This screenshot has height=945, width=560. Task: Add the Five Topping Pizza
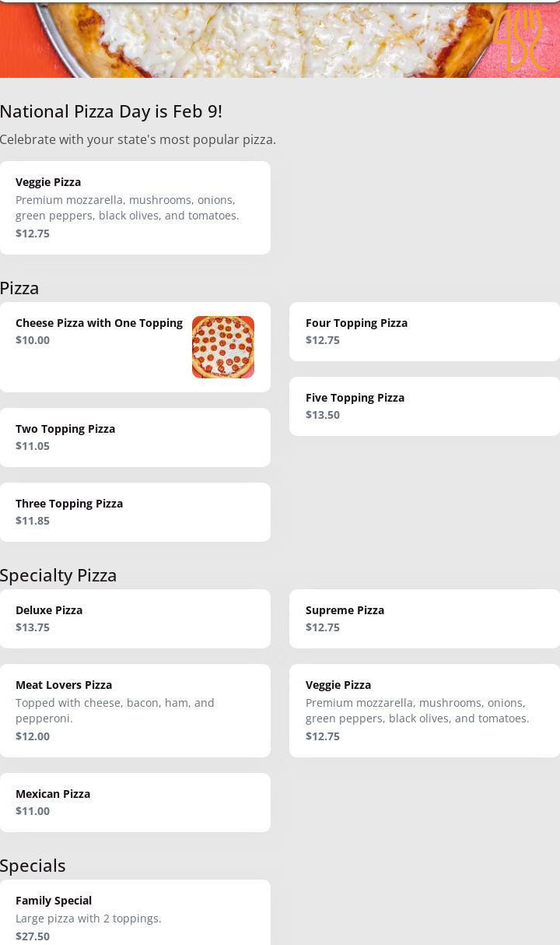coord(424,406)
